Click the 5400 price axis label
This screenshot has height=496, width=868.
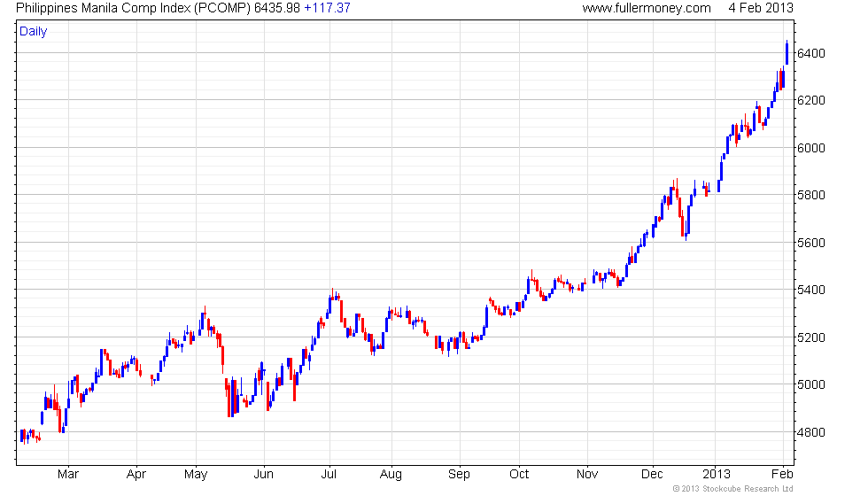(811, 290)
